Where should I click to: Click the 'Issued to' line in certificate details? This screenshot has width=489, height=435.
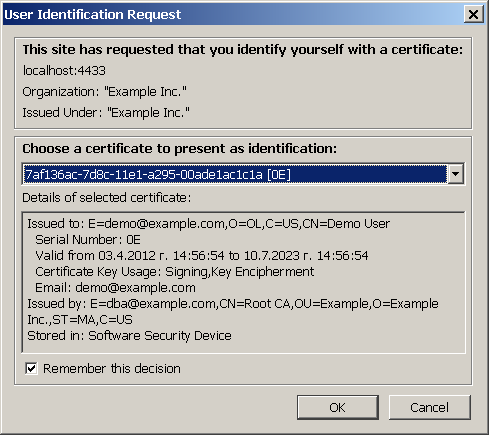tap(209, 224)
